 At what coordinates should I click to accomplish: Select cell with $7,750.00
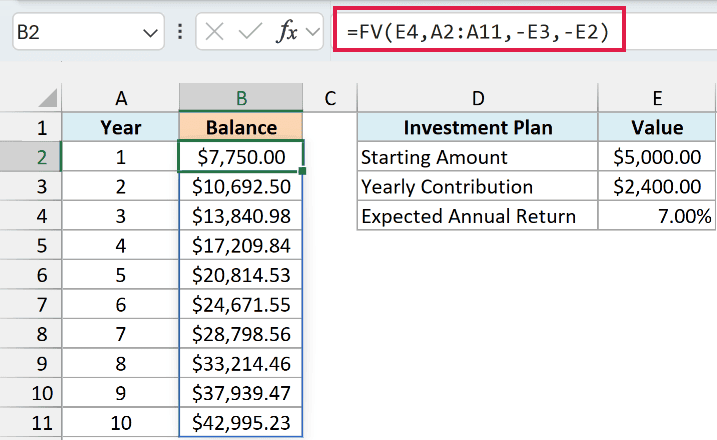pos(241,157)
